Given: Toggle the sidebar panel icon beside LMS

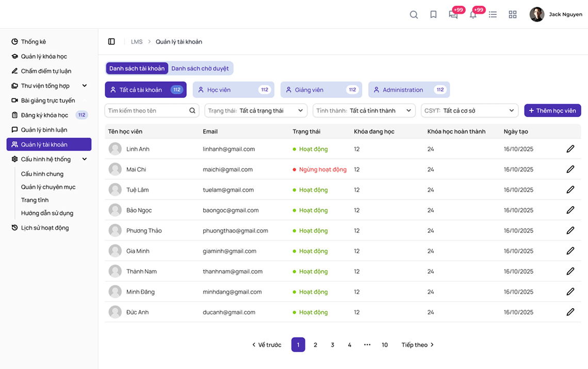Looking at the screenshot, I should point(111,42).
